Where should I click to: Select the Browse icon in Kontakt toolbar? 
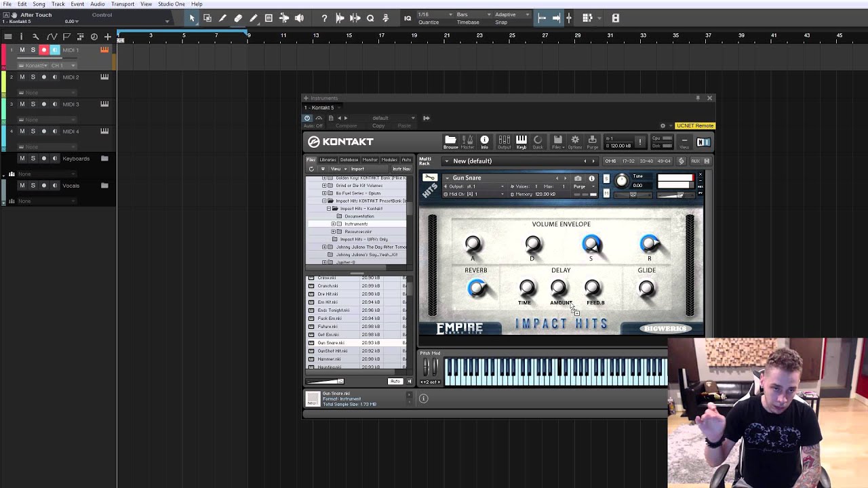pyautogui.click(x=450, y=141)
